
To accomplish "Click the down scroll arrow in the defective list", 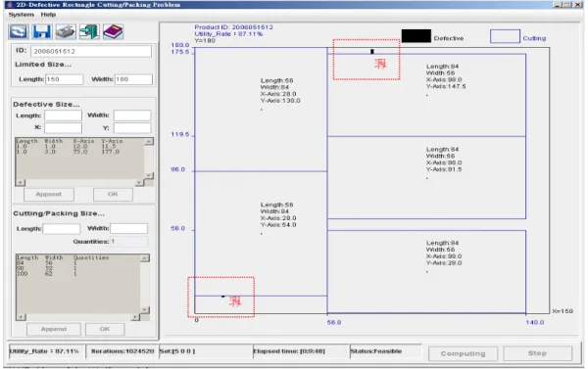I will click(149, 175).
